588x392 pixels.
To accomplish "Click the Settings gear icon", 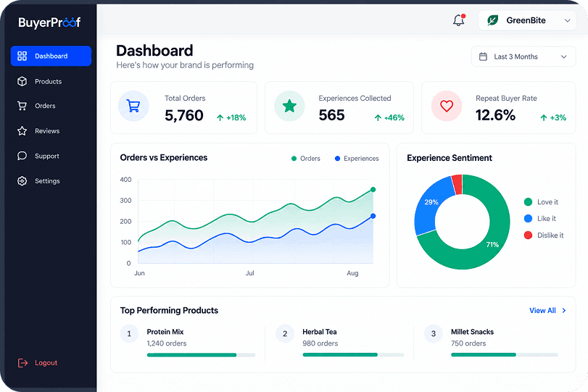I will 22,181.
